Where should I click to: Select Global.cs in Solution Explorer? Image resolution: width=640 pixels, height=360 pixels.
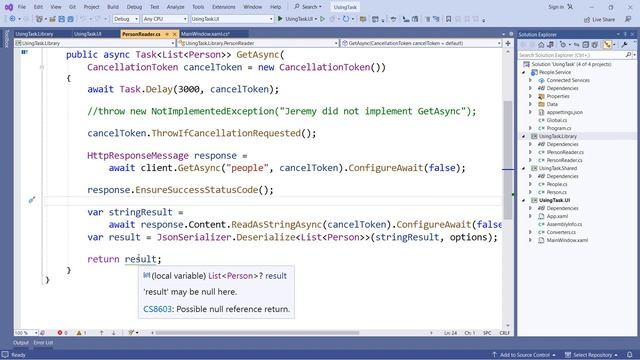coord(556,120)
